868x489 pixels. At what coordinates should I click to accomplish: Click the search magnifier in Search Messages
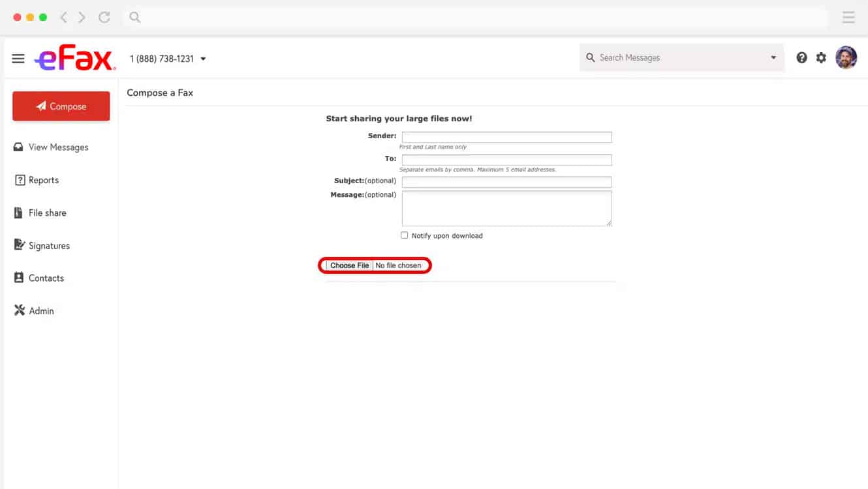[x=591, y=57]
